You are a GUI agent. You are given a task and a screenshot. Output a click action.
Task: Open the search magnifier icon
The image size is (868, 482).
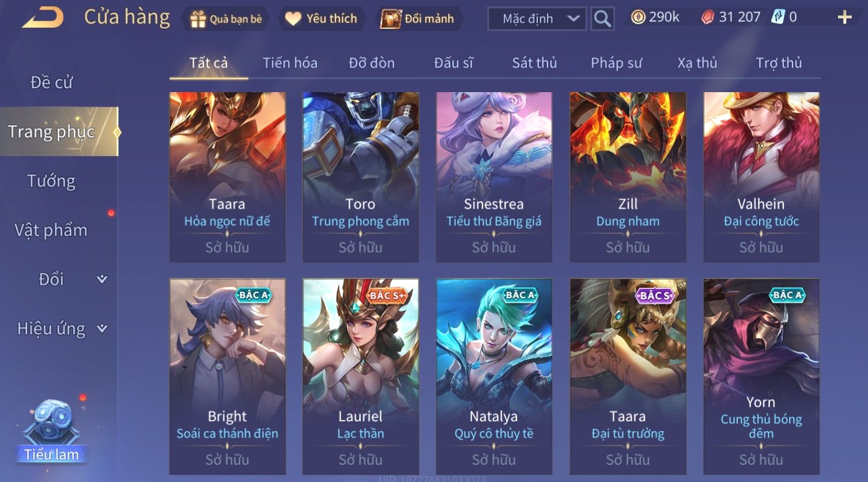(602, 18)
